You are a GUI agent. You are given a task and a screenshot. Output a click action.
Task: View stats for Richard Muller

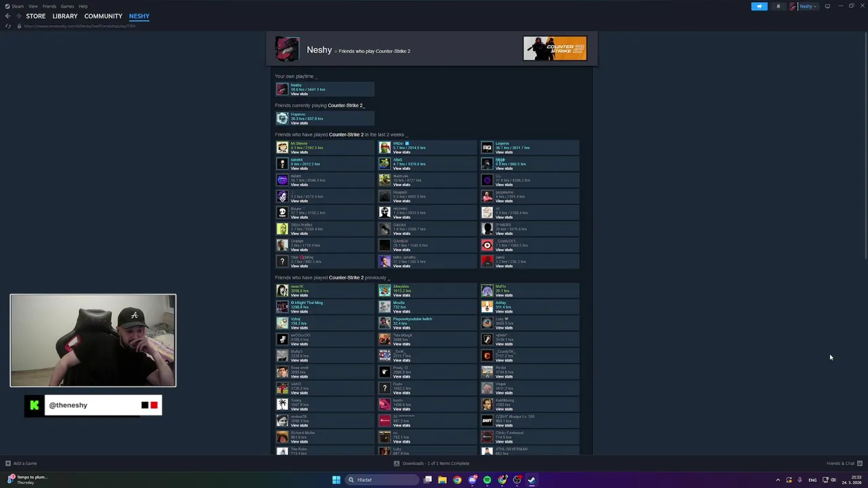pos(299,441)
